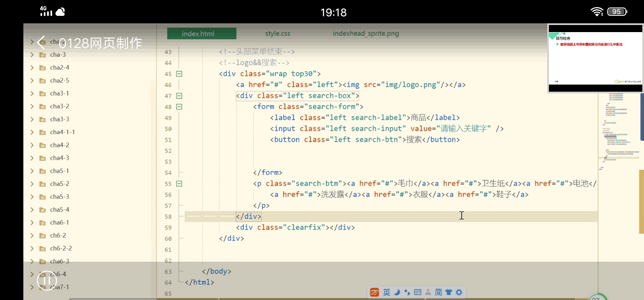Collapse code fold at line 45
The width and height of the screenshot is (644, 300).
coord(179,74)
